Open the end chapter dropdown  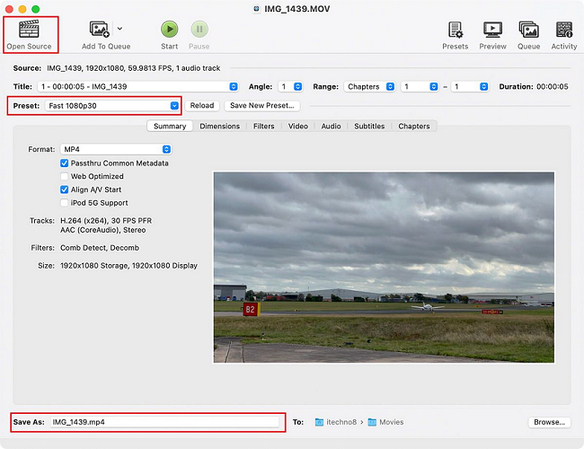[x=469, y=87]
